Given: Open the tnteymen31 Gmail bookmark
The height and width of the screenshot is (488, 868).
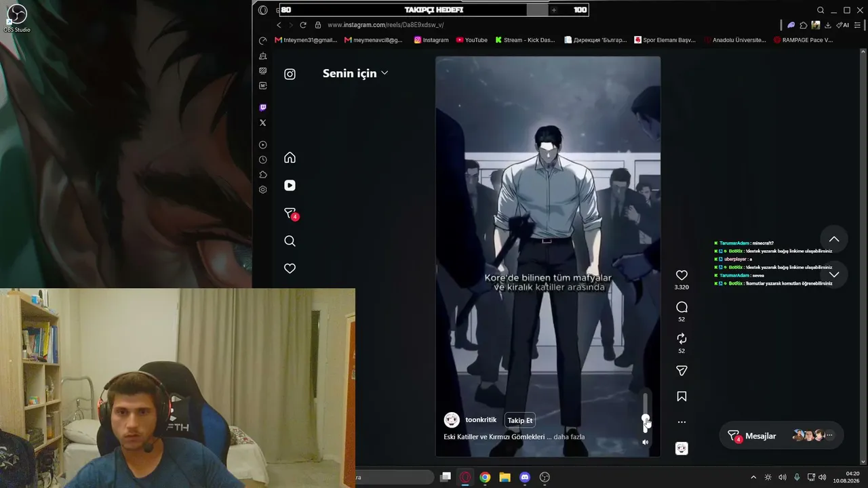Looking at the screenshot, I should [306, 40].
